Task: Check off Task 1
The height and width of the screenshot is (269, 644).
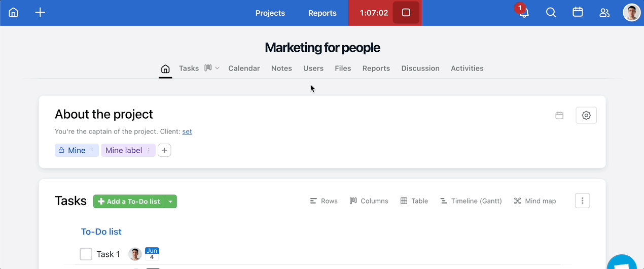Action: click(86, 254)
